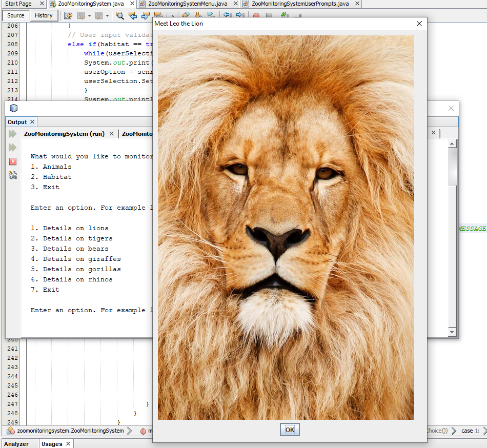Viewport: 487px width, 448px height.
Task: Close the floating Output window
Action: point(451,108)
